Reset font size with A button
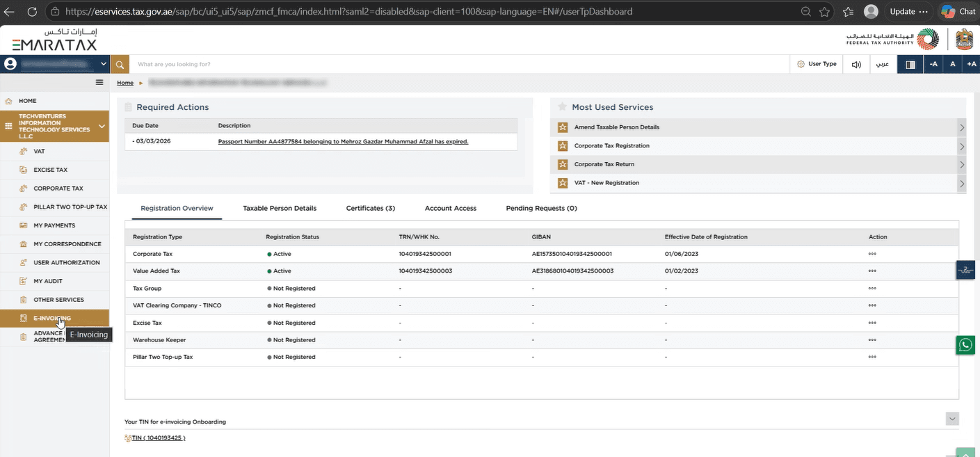 pyautogui.click(x=953, y=64)
